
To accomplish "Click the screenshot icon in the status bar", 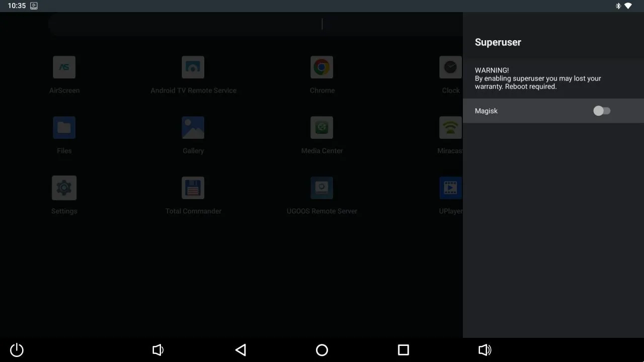I will coord(33,6).
